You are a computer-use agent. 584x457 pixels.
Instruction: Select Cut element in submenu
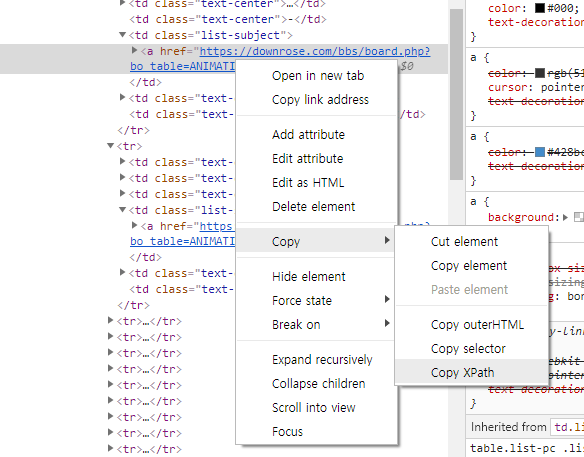pyautogui.click(x=472, y=241)
